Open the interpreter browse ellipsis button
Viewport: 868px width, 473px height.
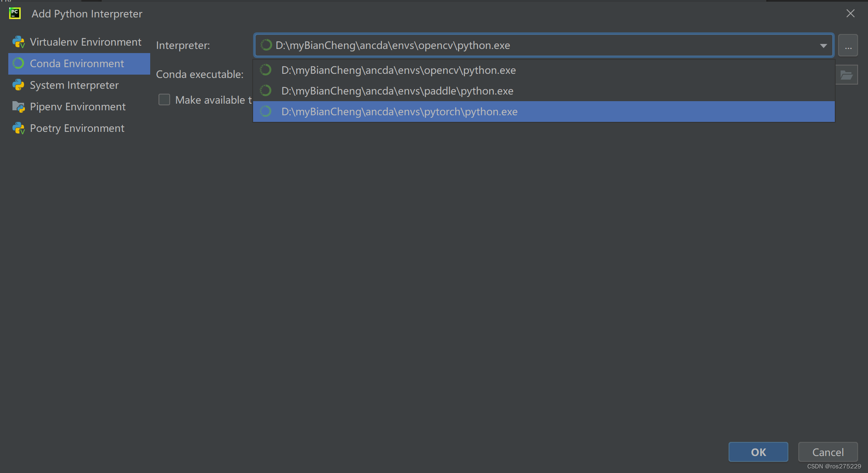click(x=848, y=45)
